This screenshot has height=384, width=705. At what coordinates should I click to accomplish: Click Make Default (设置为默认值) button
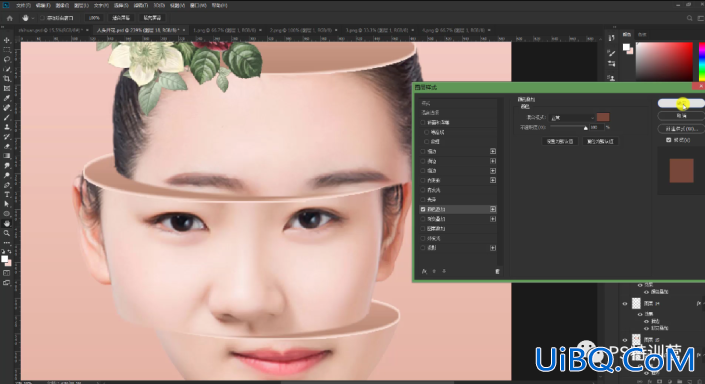click(560, 141)
